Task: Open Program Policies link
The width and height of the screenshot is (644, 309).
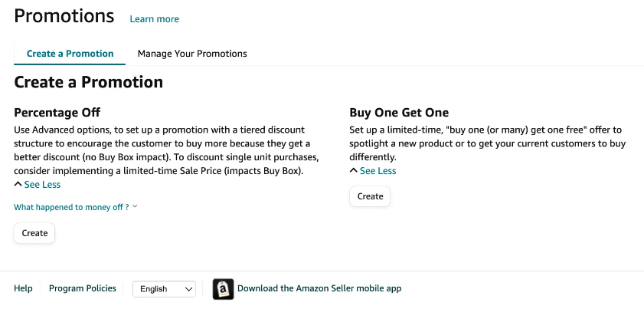Action: (x=83, y=288)
